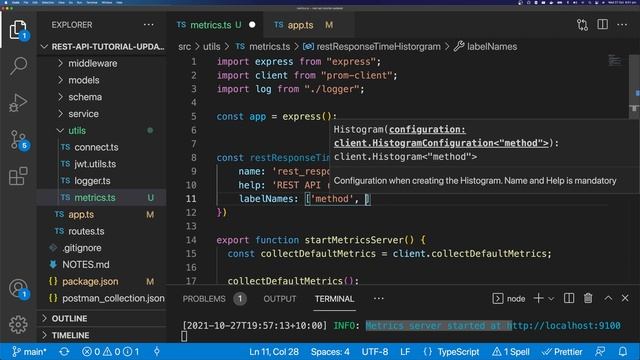
Task: Click the Prettier status bar item
Action: tap(562, 352)
